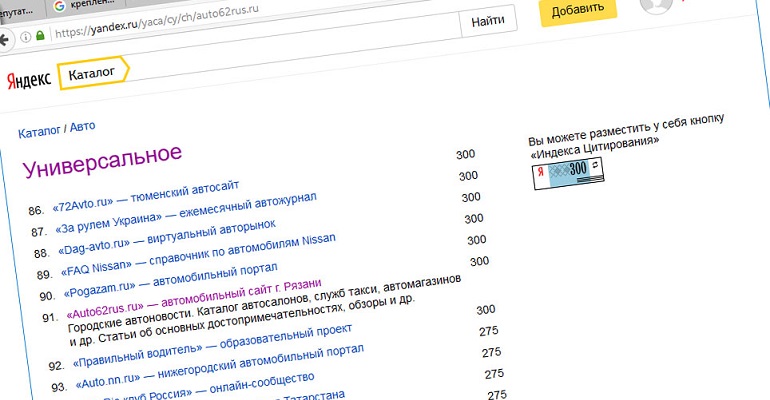Open the site info icon in address bar
Viewport: 770px width, 400px height.
pyautogui.click(x=25, y=37)
